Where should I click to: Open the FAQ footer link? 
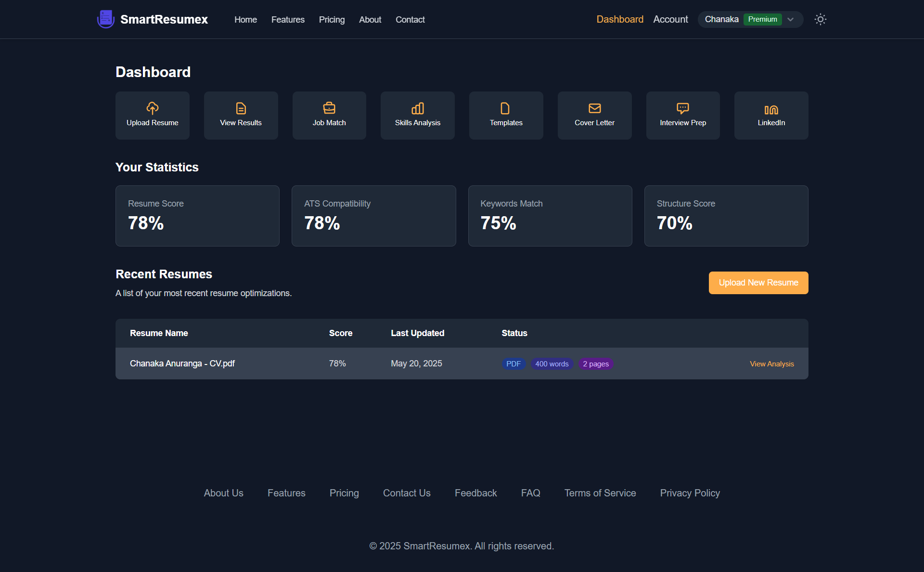[x=530, y=493]
